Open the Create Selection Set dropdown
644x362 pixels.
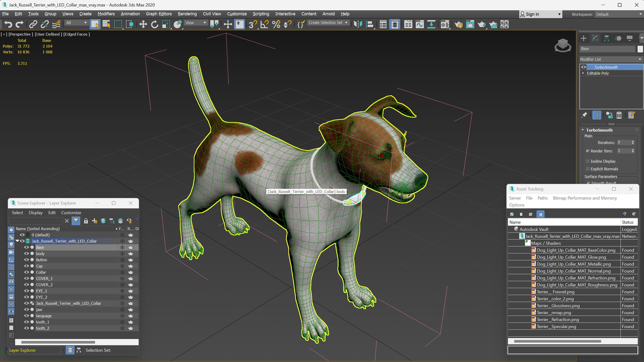tap(328, 23)
